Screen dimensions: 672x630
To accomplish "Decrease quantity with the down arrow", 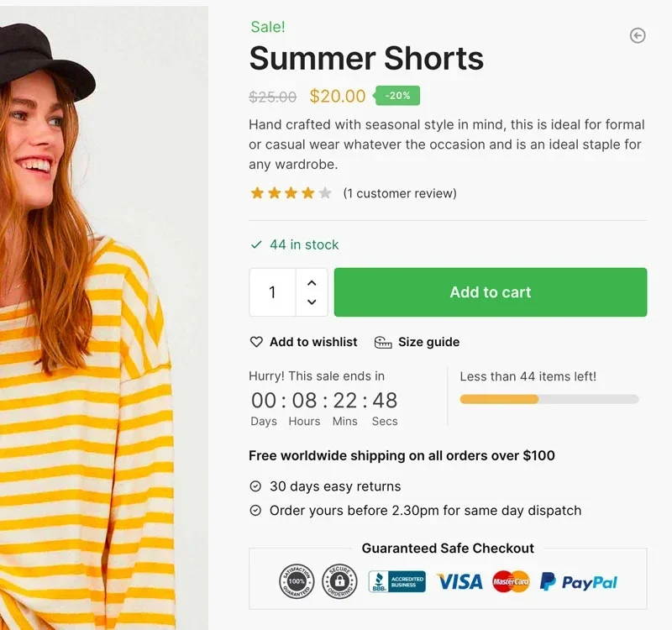I will pos(312,302).
